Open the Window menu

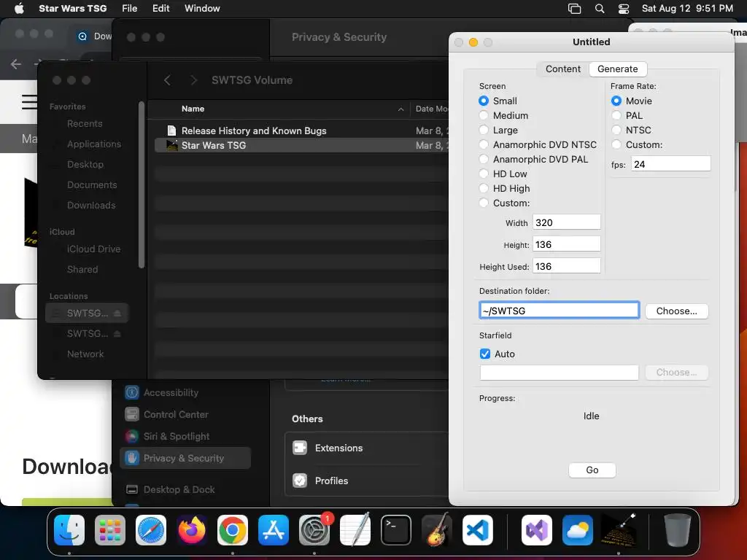(202, 8)
